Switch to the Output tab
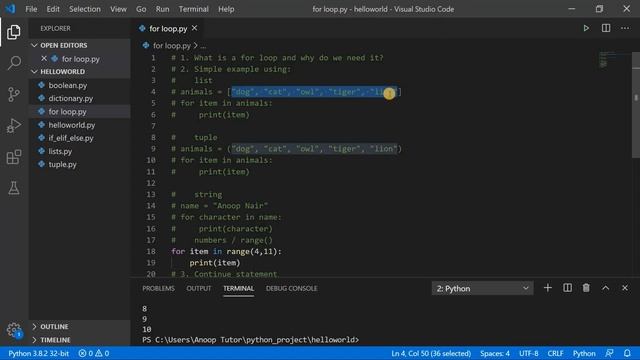 pos(199,288)
